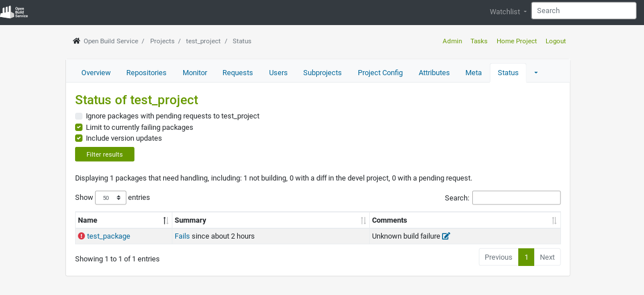Open the Project Config tab
Screen dimensions: 644x295
(381, 73)
